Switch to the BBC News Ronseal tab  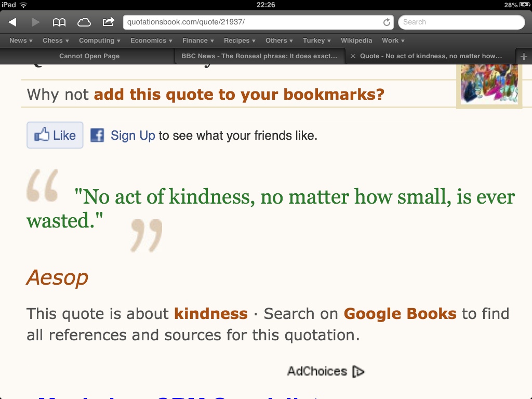pos(259,56)
